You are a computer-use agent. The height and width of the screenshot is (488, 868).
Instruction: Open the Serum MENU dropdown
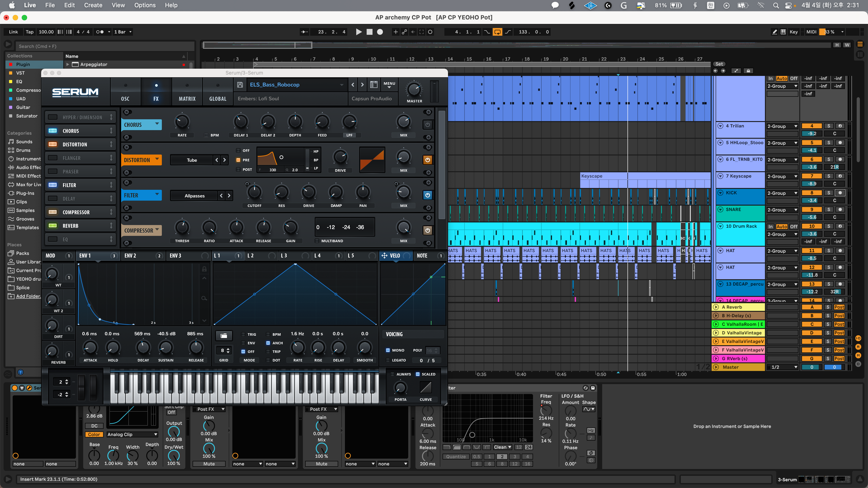(389, 84)
